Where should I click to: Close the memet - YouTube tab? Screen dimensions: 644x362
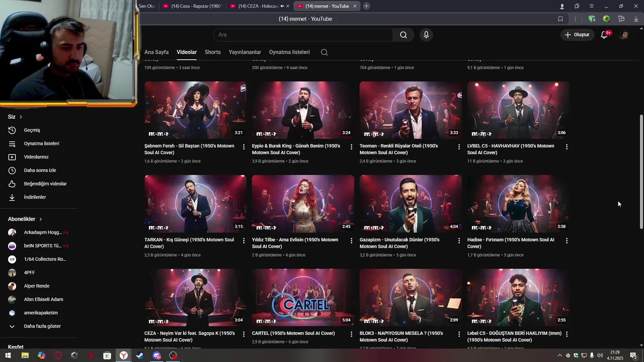pyautogui.click(x=355, y=6)
